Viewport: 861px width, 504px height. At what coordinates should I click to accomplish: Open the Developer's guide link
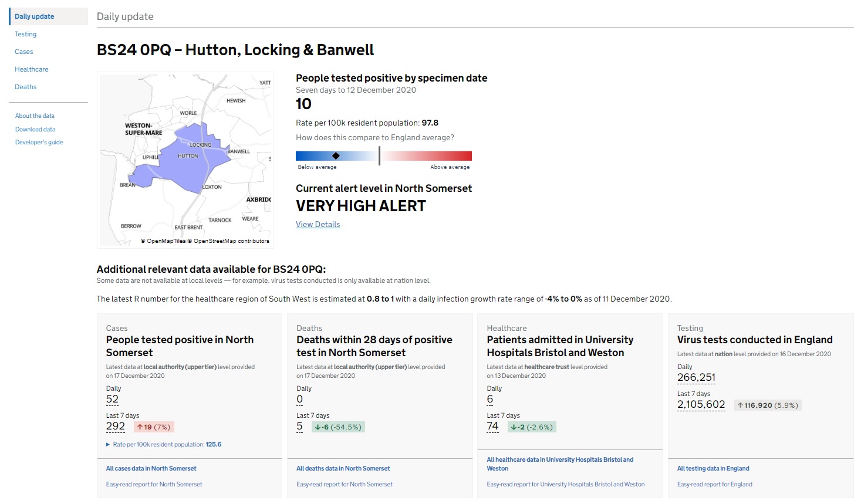39,143
